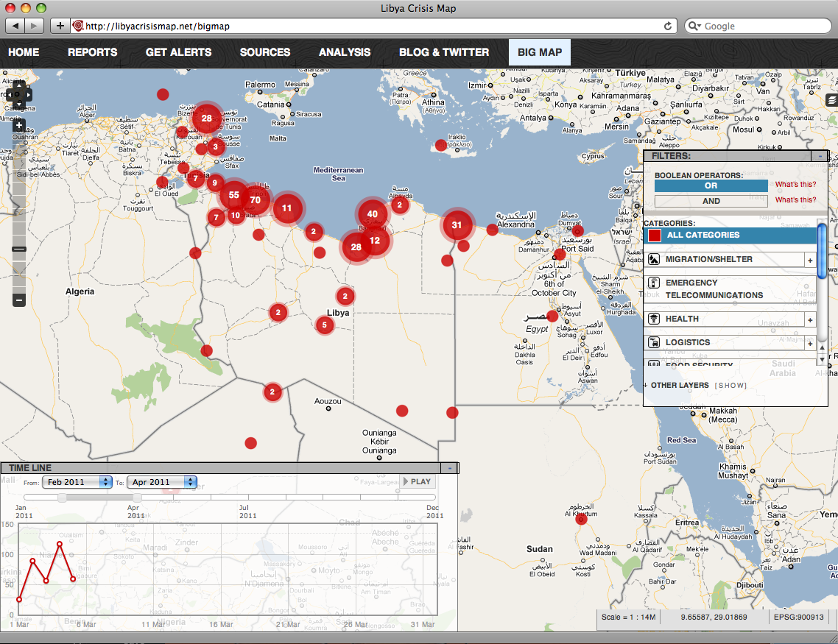The image size is (838, 644).
Task: Click the map zoom level slider handle
Action: (x=18, y=250)
